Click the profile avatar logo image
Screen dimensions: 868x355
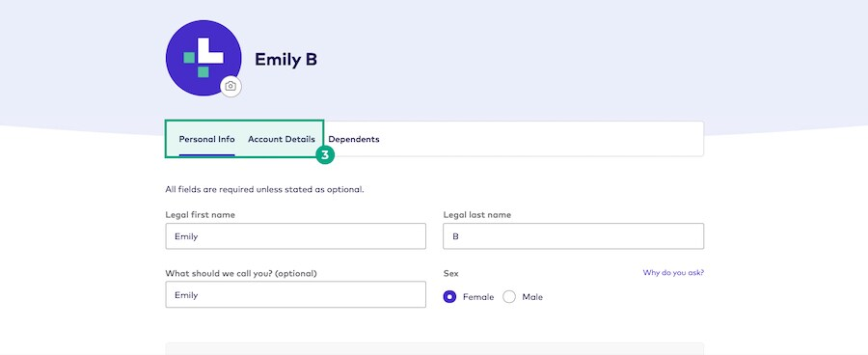203,58
